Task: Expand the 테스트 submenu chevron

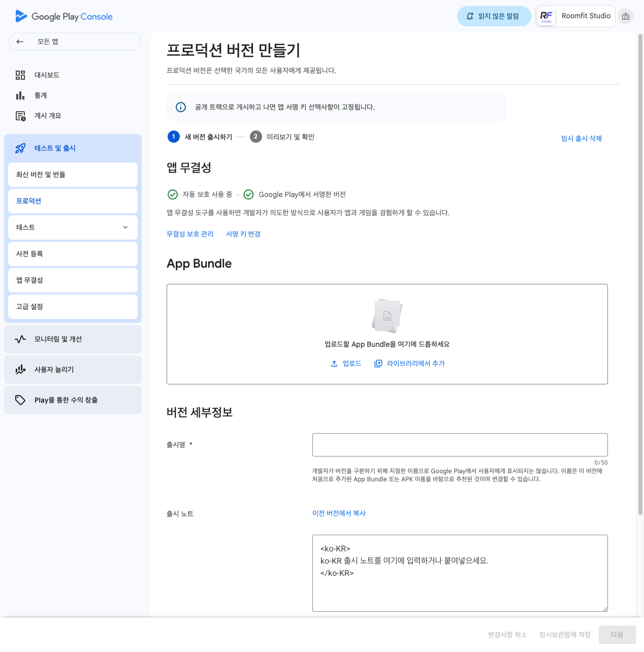Action: coord(125,227)
